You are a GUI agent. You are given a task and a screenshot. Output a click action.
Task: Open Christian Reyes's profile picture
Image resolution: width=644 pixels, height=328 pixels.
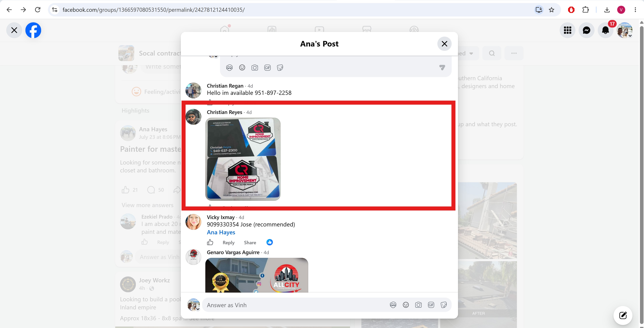pyautogui.click(x=193, y=117)
